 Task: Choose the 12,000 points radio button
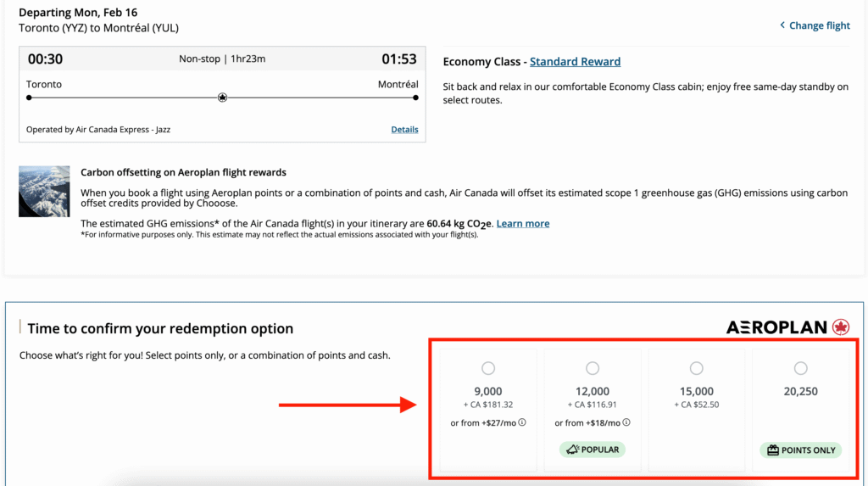(x=593, y=368)
